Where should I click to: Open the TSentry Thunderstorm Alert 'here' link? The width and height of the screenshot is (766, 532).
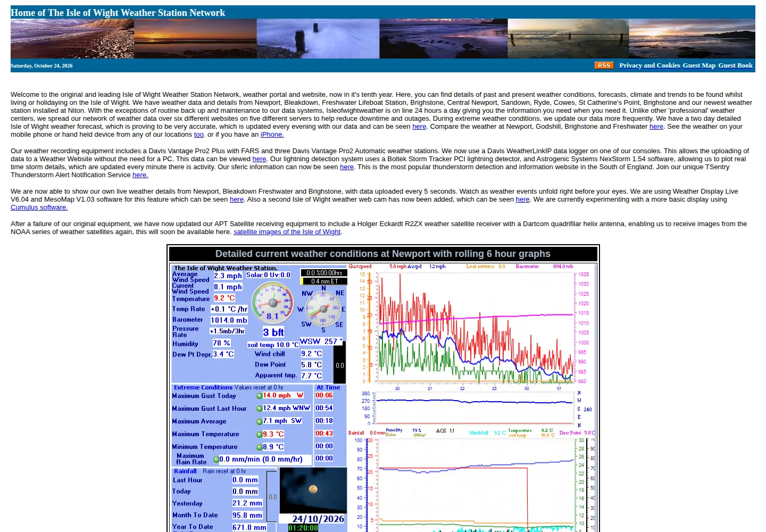[x=140, y=175]
